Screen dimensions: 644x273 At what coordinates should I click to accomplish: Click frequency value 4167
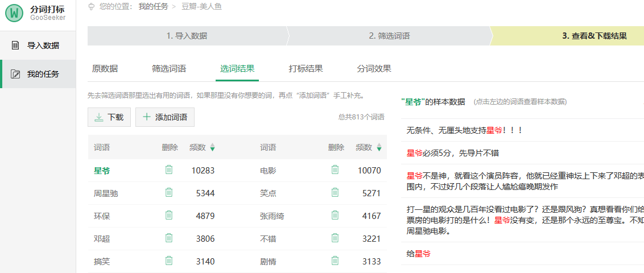371,216
